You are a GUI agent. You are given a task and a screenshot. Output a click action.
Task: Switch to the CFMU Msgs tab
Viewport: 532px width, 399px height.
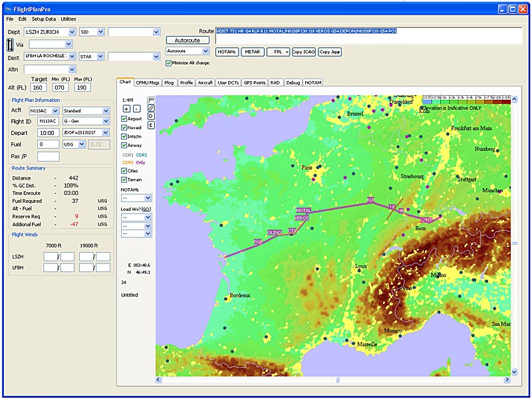[148, 82]
